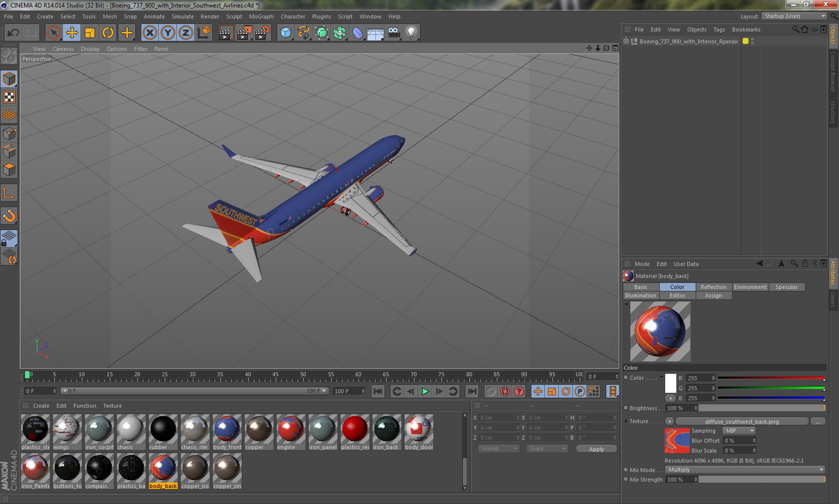Click the Apply button
839x504 pixels.
(596, 449)
